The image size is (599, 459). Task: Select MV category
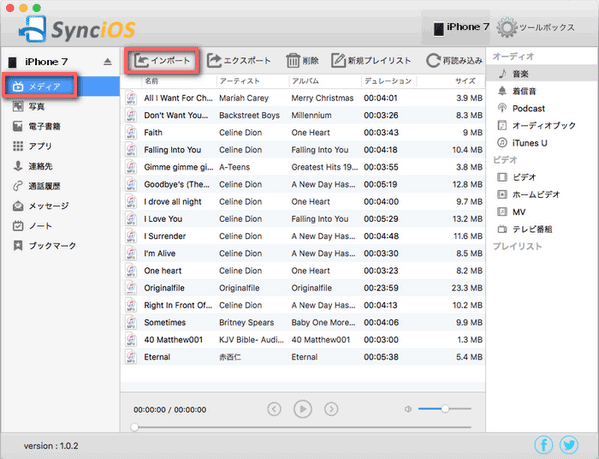pyautogui.click(x=512, y=212)
